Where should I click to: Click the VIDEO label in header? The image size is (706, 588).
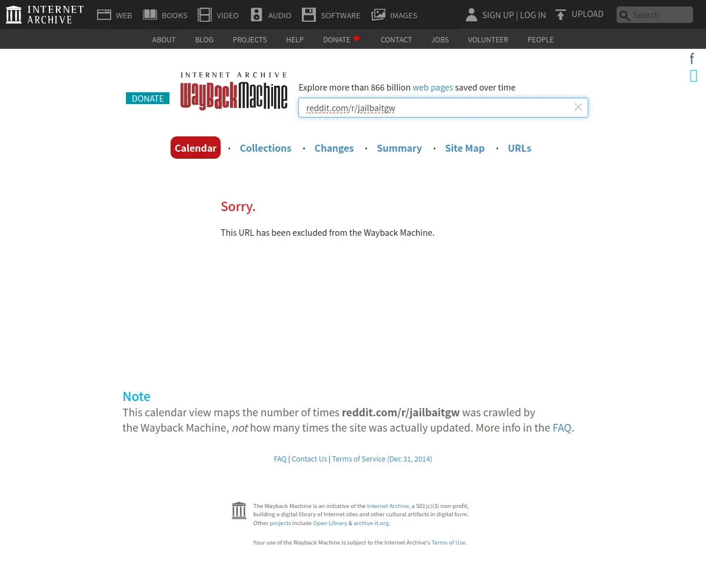point(228,15)
